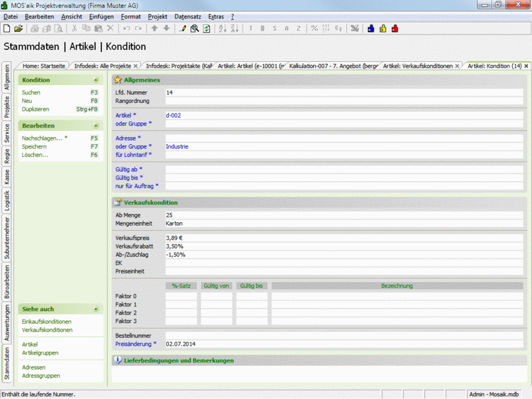Click the blue figure toolbar icon

click(371, 29)
